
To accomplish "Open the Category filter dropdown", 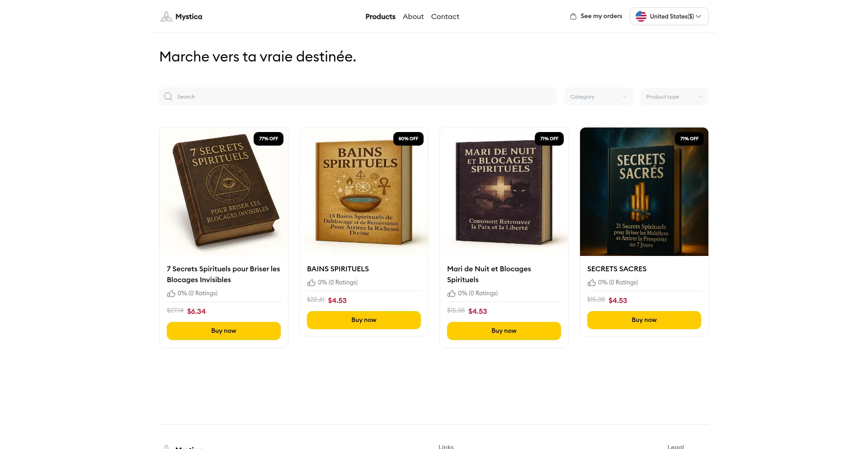I will coord(598,96).
